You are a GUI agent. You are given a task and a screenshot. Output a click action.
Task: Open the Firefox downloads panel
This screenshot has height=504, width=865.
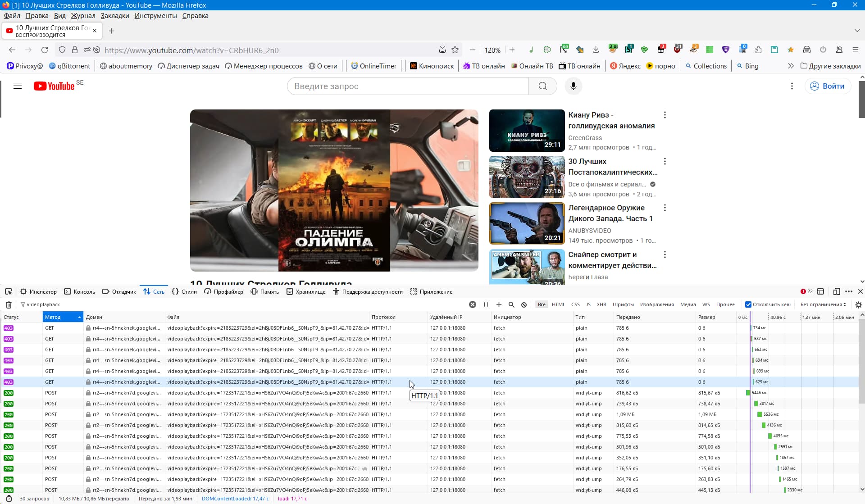[596, 50]
